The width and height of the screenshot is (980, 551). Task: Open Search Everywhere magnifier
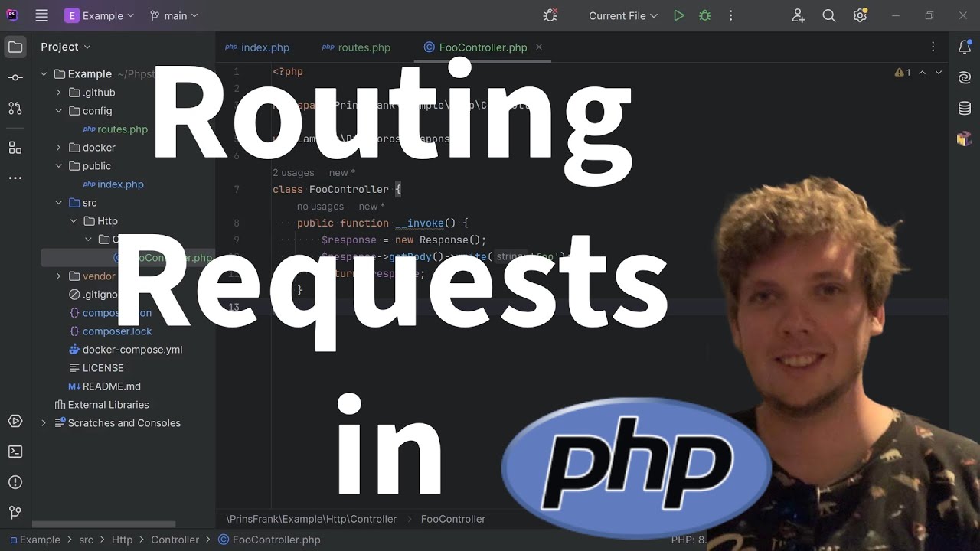[829, 15]
